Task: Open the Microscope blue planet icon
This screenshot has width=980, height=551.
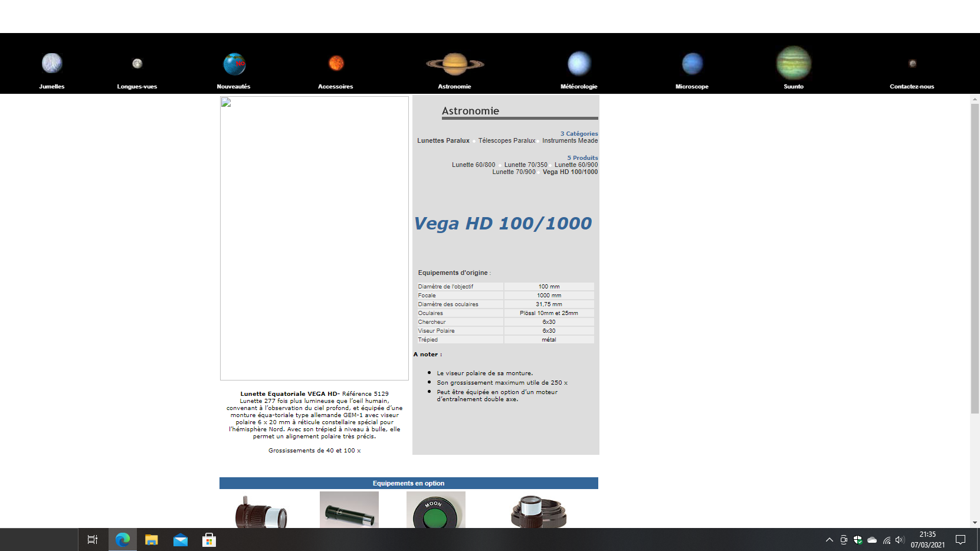Action: tap(693, 63)
